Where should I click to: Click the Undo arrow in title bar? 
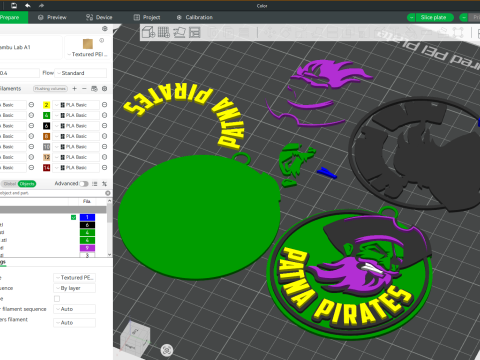(x=28, y=5)
